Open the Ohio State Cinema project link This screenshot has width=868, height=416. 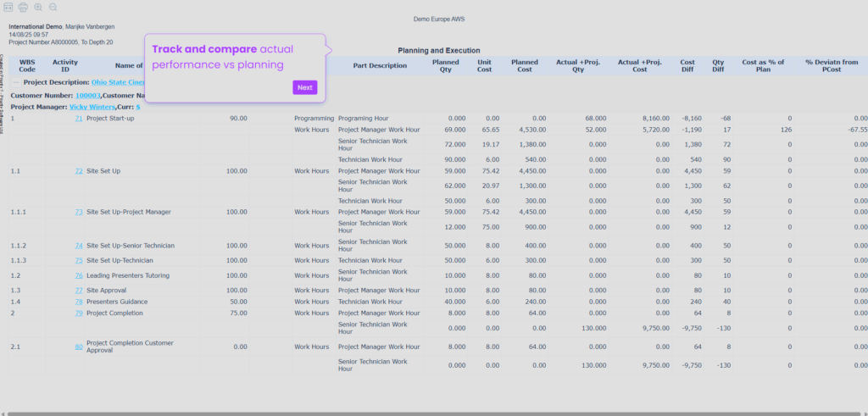tap(118, 82)
